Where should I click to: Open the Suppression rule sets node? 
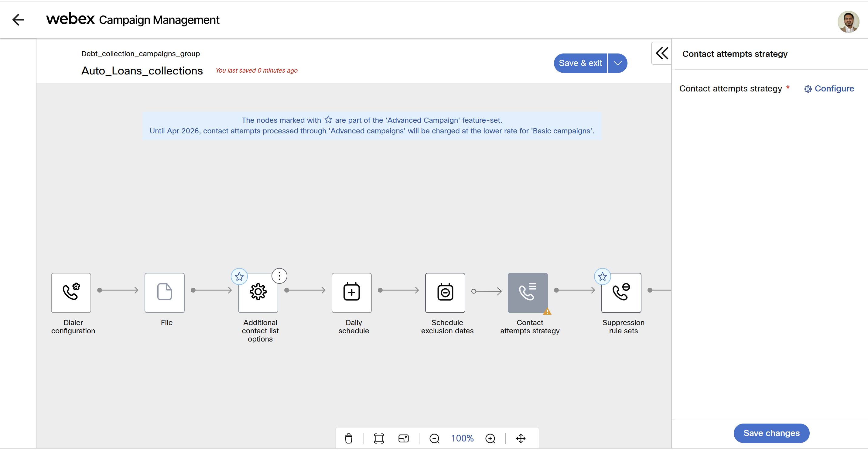point(621,292)
